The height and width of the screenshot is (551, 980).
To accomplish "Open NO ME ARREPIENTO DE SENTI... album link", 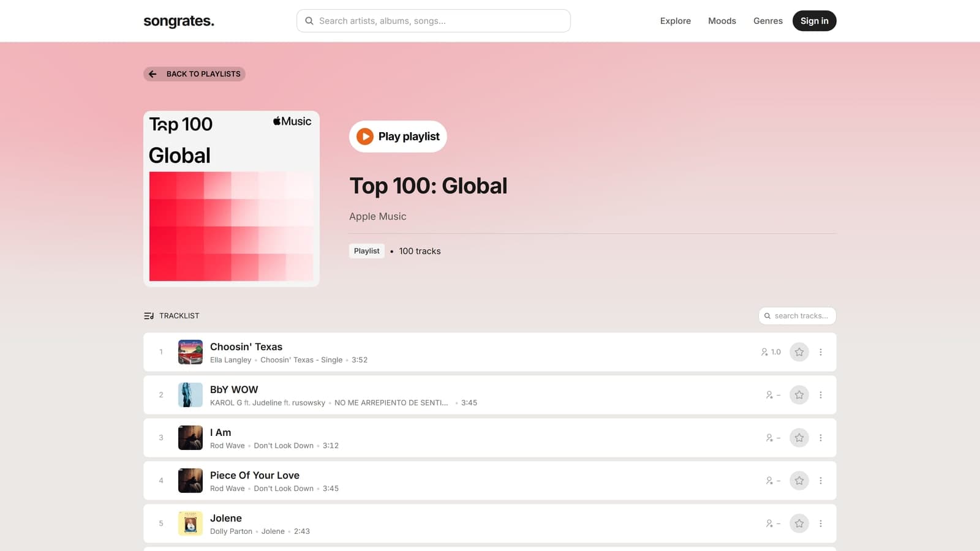I will (391, 403).
